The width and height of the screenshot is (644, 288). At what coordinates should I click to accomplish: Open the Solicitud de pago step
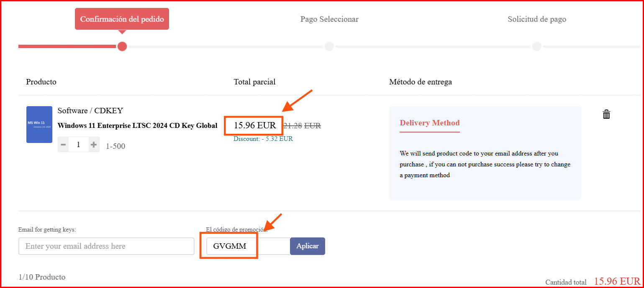click(537, 19)
